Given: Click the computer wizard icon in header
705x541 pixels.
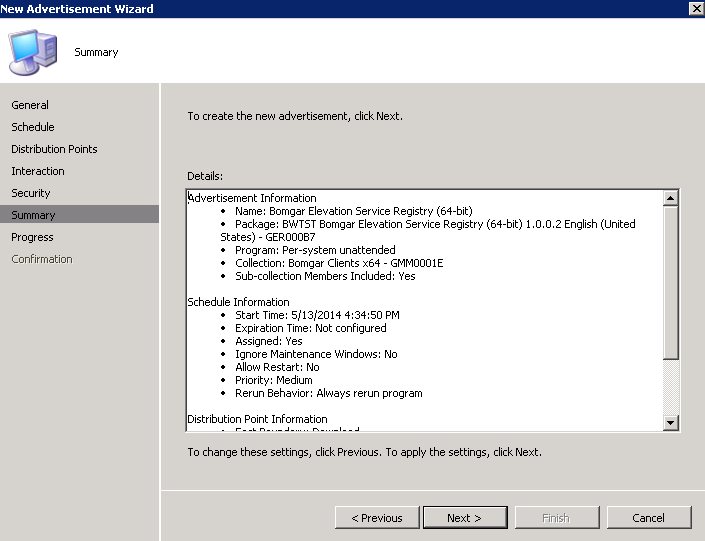Looking at the screenshot, I should tap(33, 52).
